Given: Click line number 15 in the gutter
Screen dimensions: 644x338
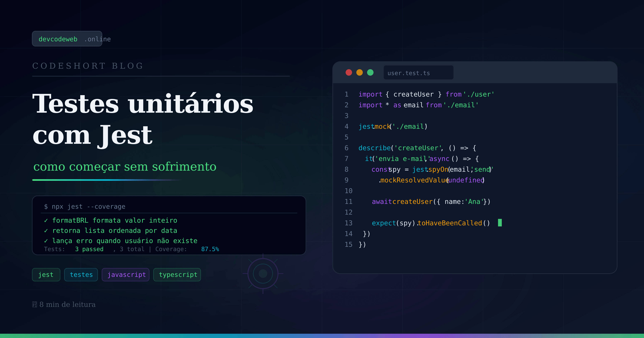Looking at the screenshot, I should 348,244.
